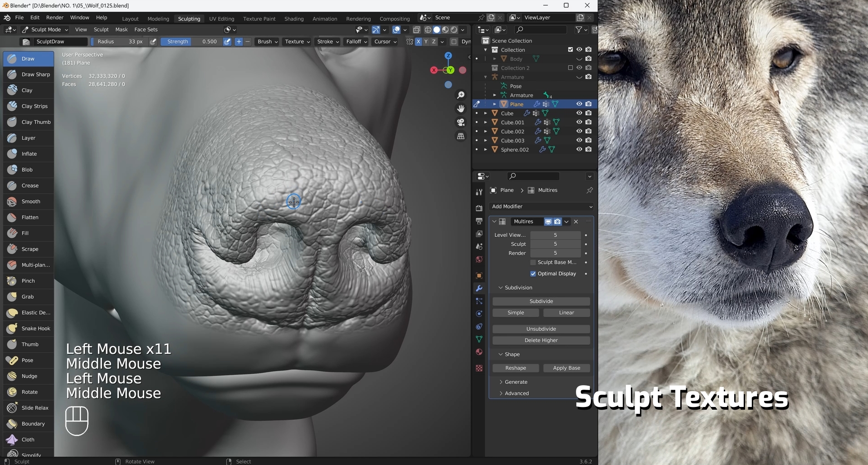Click the Subdivide button
The image size is (868, 465).
coord(541,301)
